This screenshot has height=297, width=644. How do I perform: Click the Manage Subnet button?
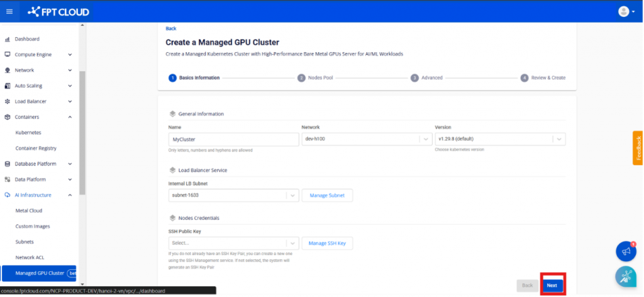(x=327, y=196)
